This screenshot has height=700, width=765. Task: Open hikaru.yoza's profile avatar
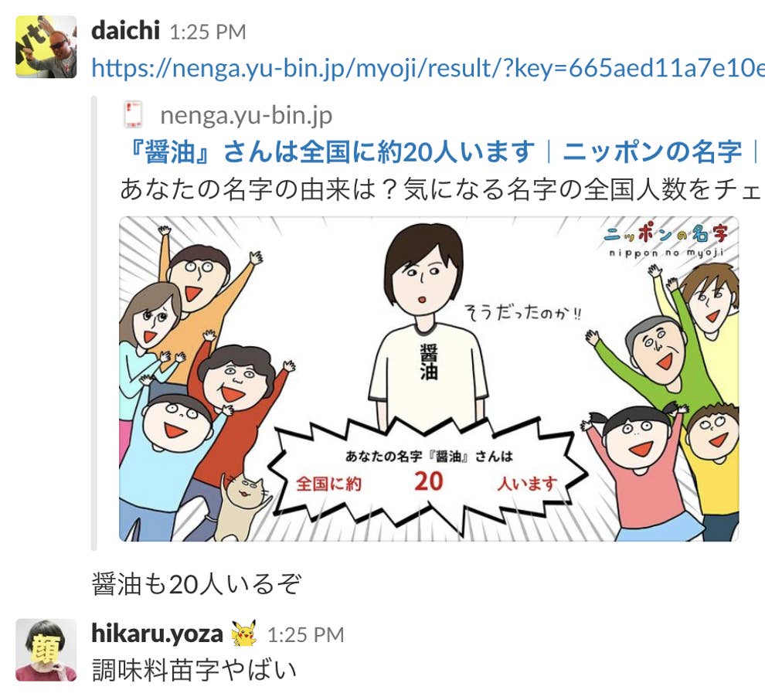pyautogui.click(x=46, y=650)
